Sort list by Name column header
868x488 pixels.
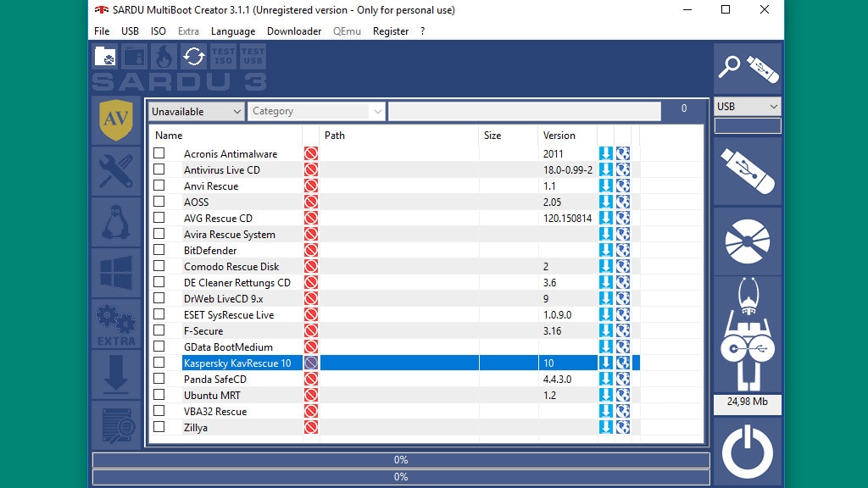[225, 135]
